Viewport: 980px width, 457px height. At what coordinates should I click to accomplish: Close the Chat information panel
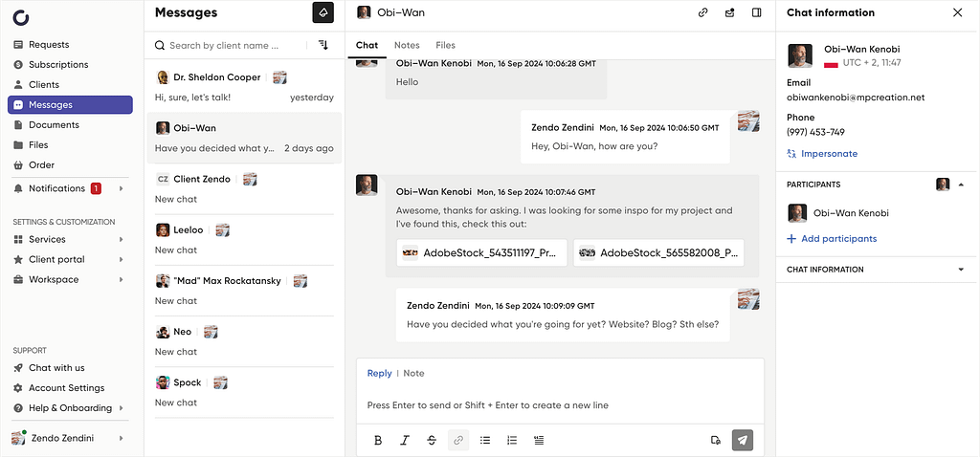pos(957,12)
